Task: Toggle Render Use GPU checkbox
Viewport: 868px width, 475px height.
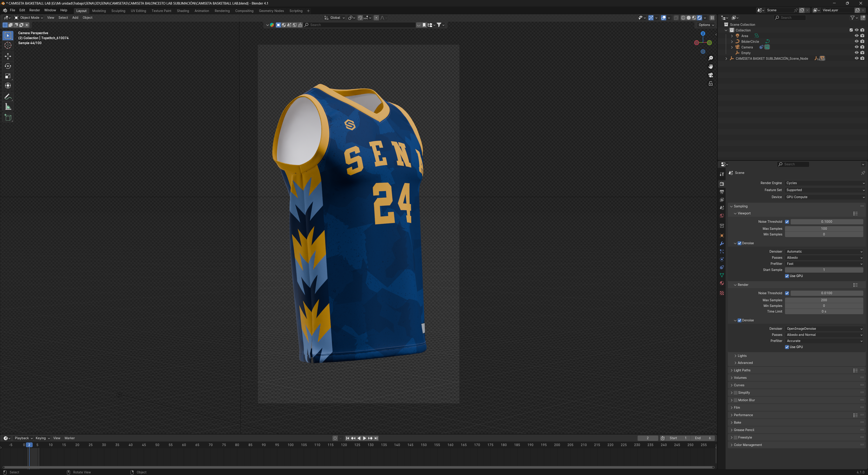Action: tap(787, 347)
